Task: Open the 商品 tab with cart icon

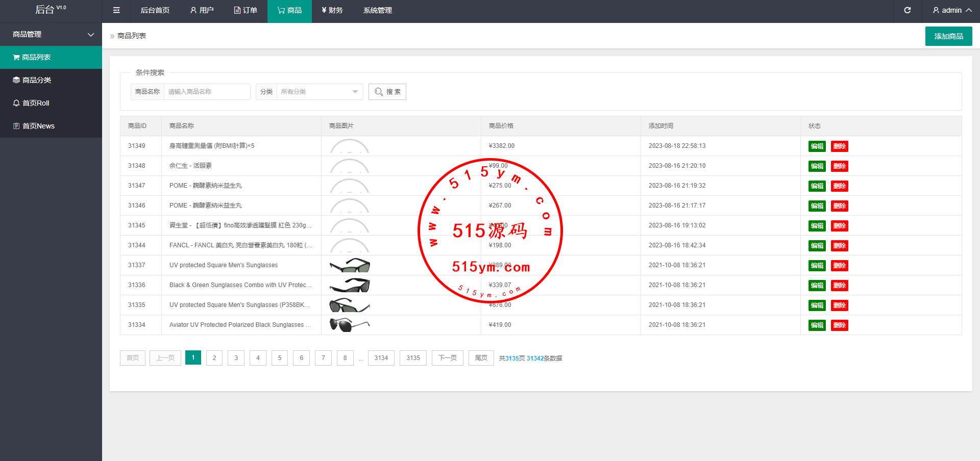Action: tap(289, 10)
